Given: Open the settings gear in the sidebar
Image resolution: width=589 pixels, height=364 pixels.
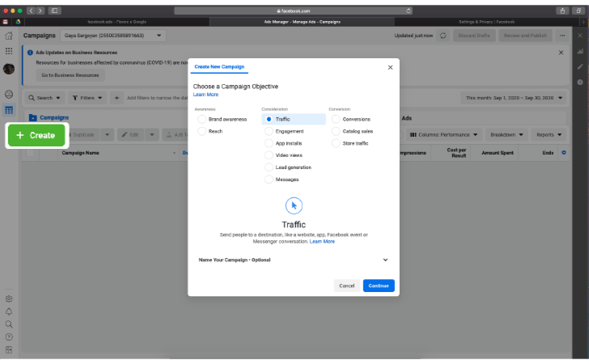Looking at the screenshot, I should coord(9,299).
